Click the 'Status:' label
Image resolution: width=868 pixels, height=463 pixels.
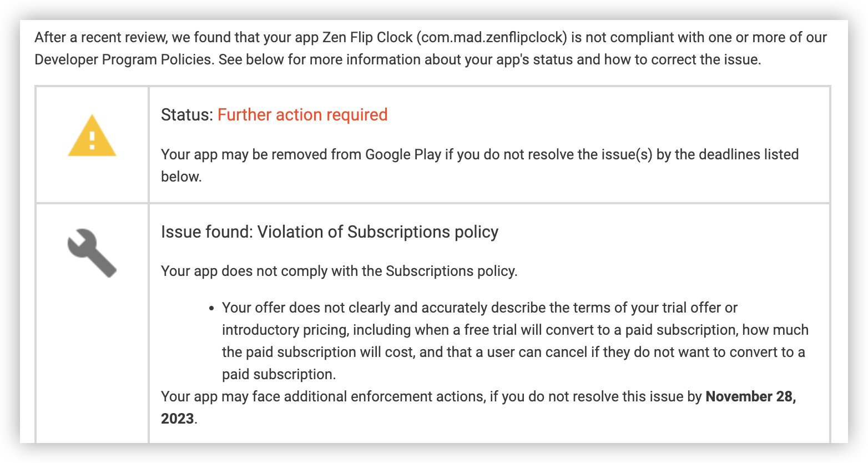point(187,114)
